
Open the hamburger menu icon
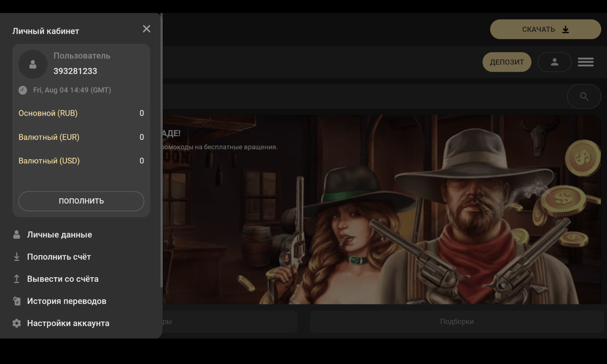(585, 62)
